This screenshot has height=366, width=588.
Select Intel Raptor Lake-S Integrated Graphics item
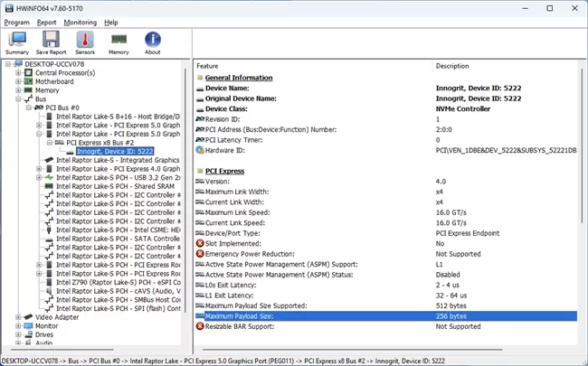118,160
